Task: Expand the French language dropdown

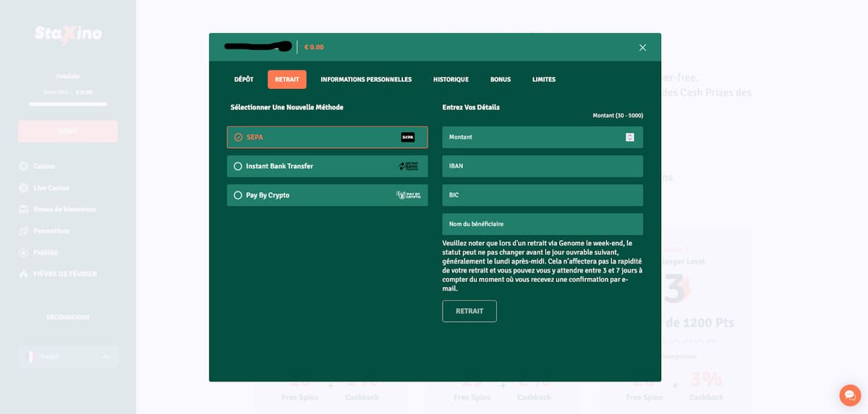Action: [x=106, y=357]
